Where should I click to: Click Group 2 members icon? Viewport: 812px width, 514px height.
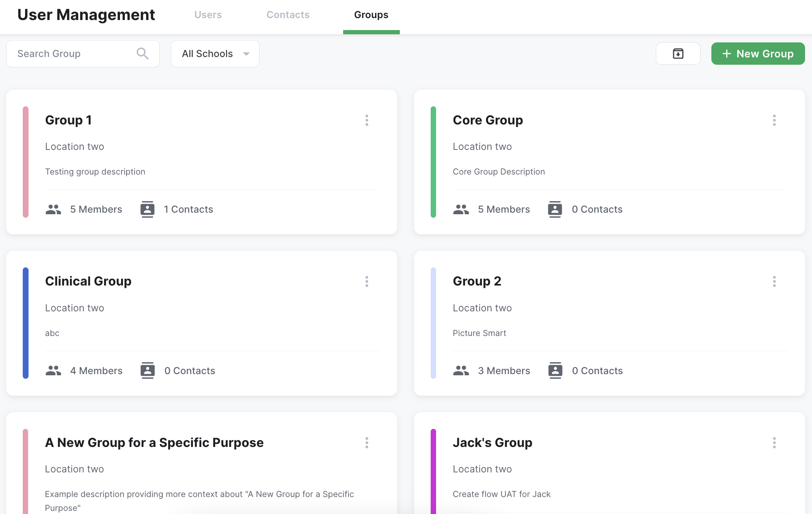(x=461, y=371)
